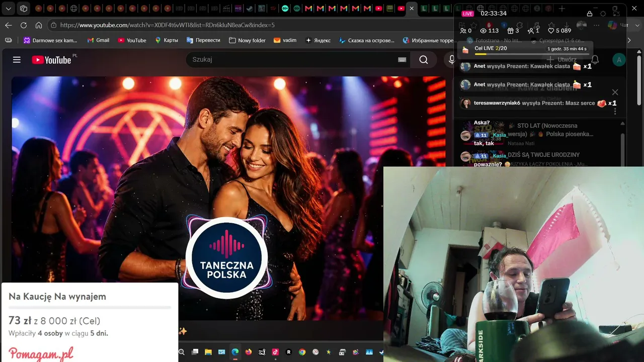Open the browser home page icon
Image resolution: width=644 pixels, height=362 pixels.
click(x=39, y=25)
